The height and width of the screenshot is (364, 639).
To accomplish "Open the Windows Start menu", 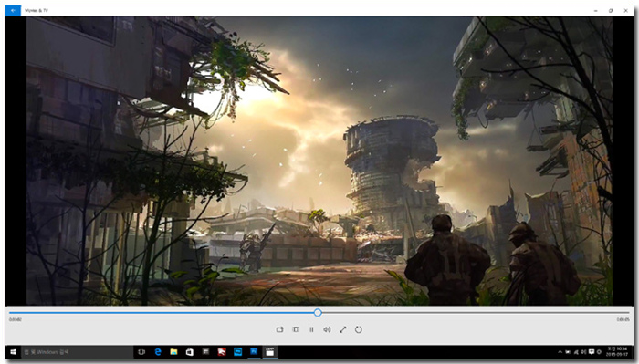I will (13, 352).
